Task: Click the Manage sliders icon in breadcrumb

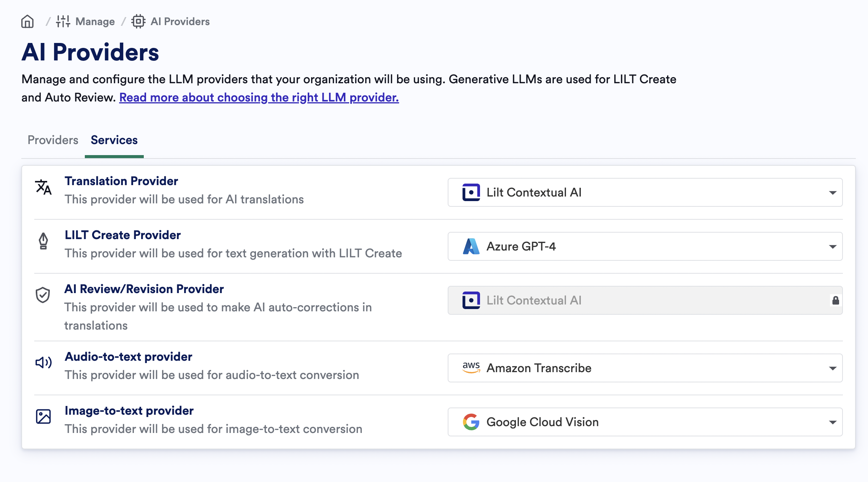Action: click(x=63, y=22)
